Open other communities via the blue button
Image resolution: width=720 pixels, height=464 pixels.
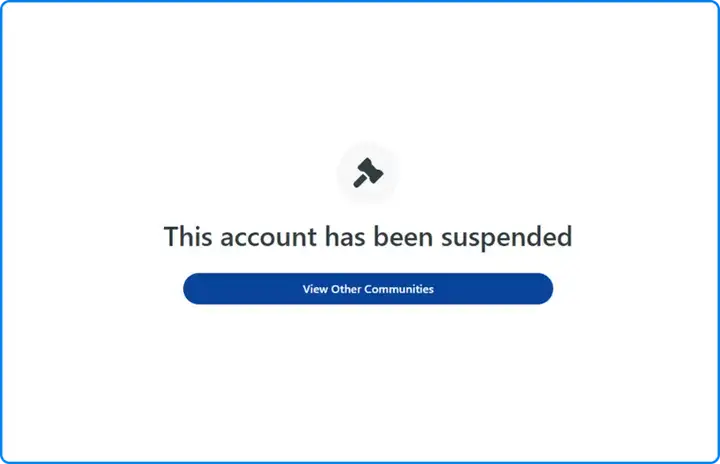pos(368,289)
